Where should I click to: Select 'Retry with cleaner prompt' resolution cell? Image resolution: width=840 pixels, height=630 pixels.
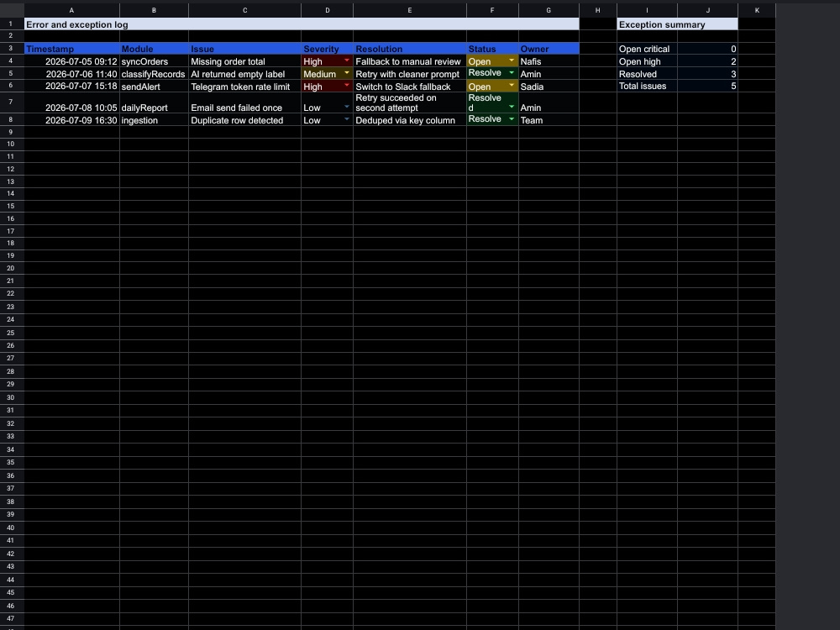click(x=410, y=73)
